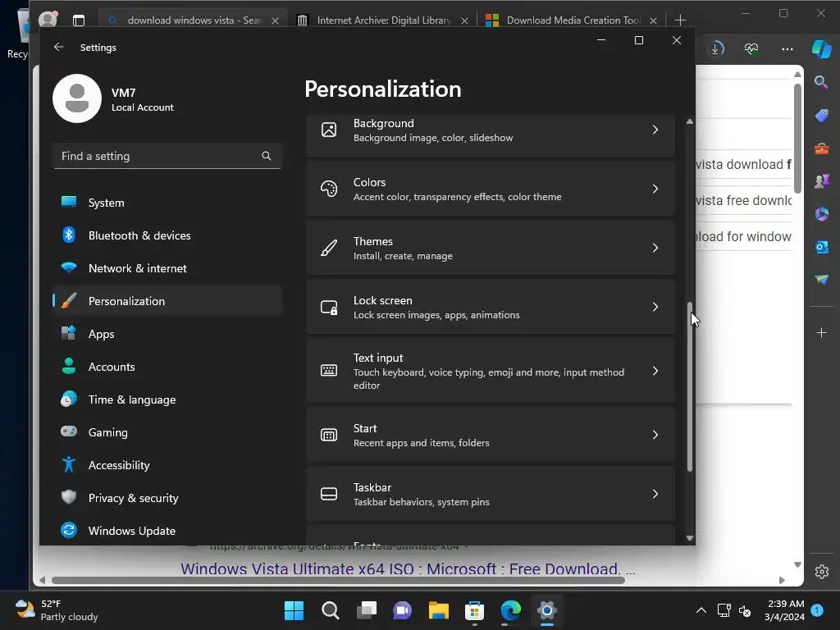Open File Explorer from taskbar
Image resolution: width=840 pixels, height=630 pixels.
point(438,610)
